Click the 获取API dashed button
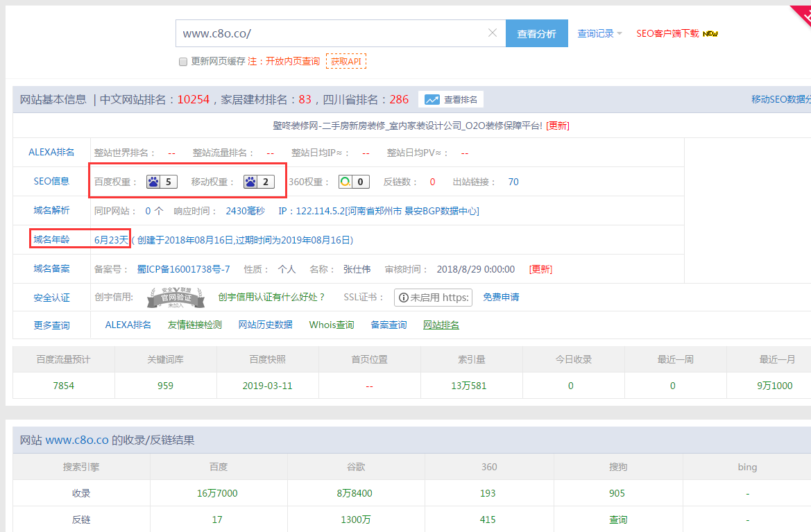811x532 pixels. coord(345,61)
